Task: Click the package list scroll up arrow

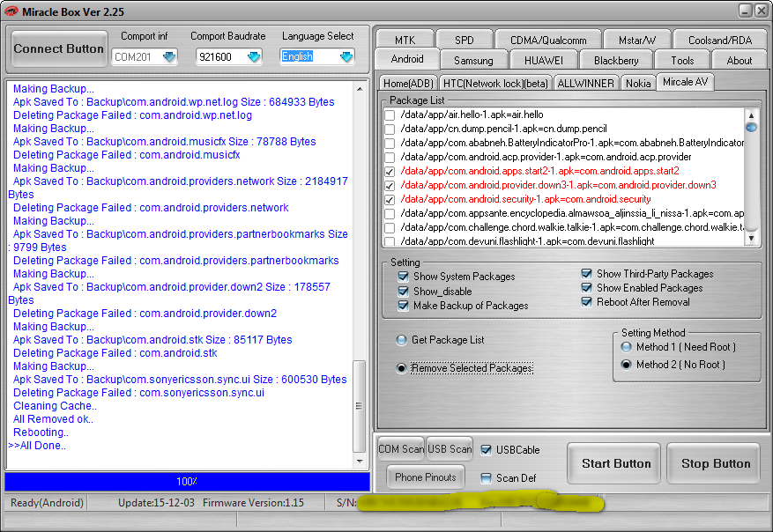Action: coord(751,115)
